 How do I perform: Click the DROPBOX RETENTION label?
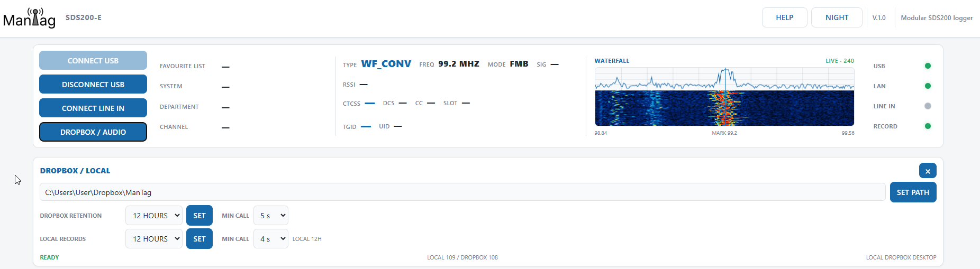(71, 216)
